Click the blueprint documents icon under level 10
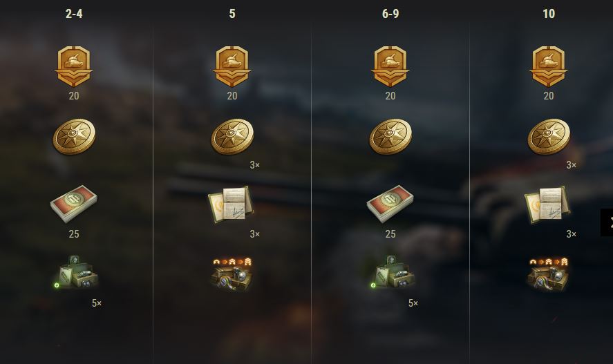Viewport: 613px width, 364px height. coord(547,204)
